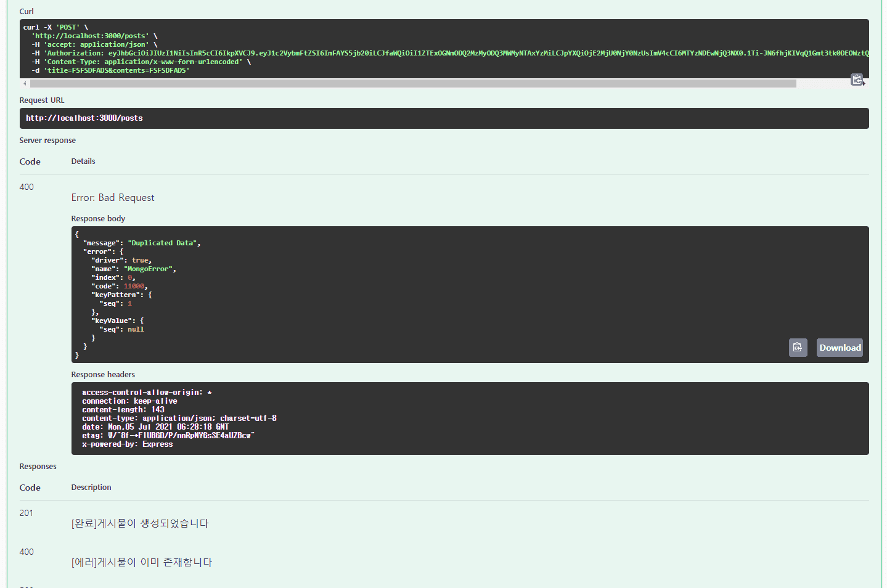The image size is (887, 588).
Task: Click the title=FSFSDFADS data line in curl
Action: (x=116, y=70)
